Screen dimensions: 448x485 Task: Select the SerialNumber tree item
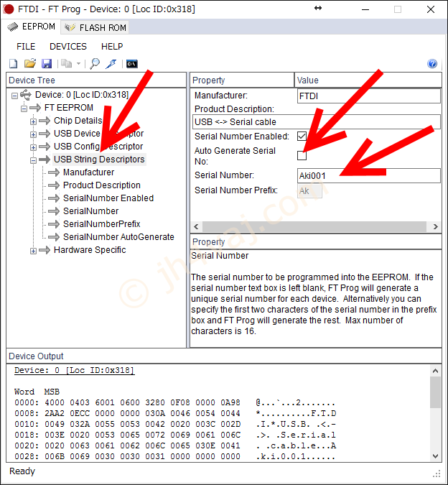[90, 211]
